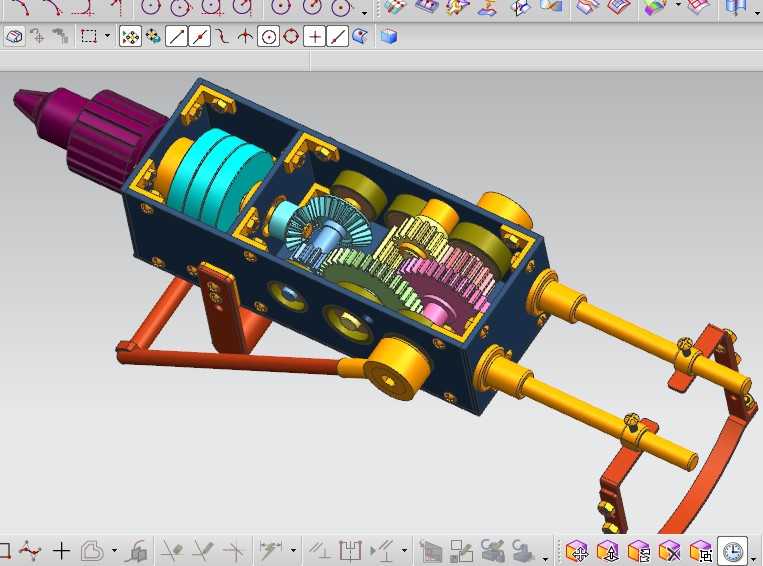This screenshot has height=566, width=763.
Task: Open the small dropdown after the grey icons
Action: [x=545, y=559]
